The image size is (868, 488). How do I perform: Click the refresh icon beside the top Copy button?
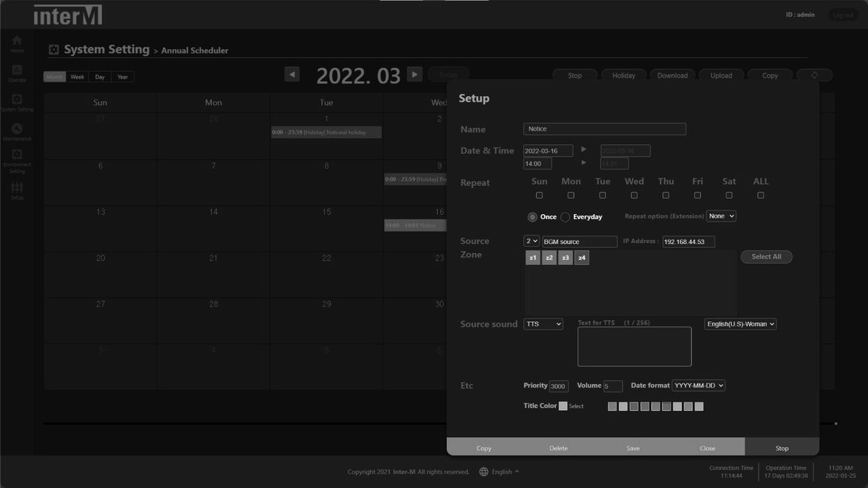tap(814, 75)
